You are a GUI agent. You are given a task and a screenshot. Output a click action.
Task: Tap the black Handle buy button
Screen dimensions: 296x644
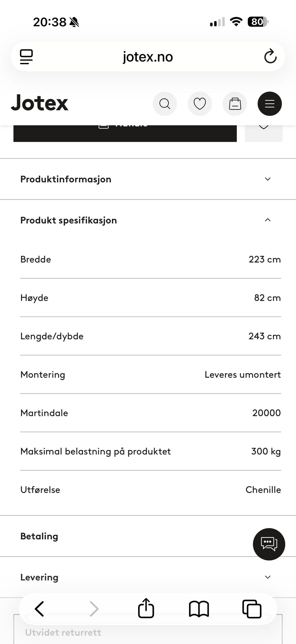click(125, 133)
